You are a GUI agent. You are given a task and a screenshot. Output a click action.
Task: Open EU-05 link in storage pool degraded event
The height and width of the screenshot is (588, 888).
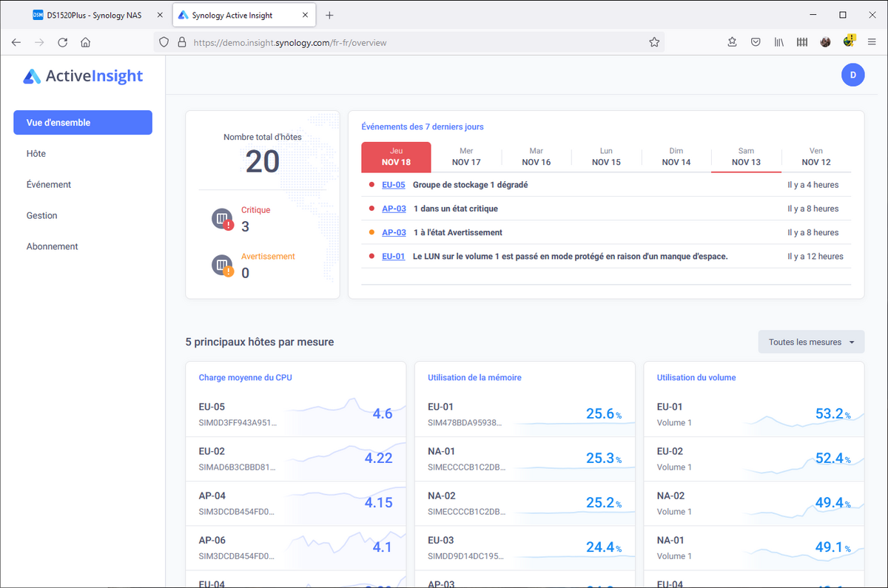tap(394, 185)
